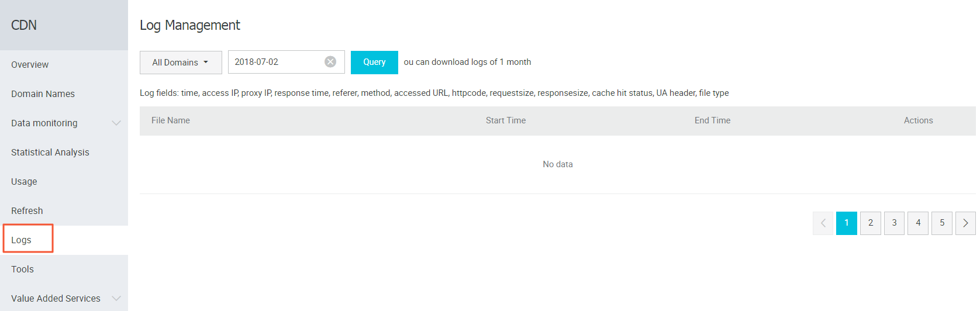Viewport: 980px width, 311px height.
Task: Navigate to the Usage page
Action: pyautogui.click(x=24, y=182)
